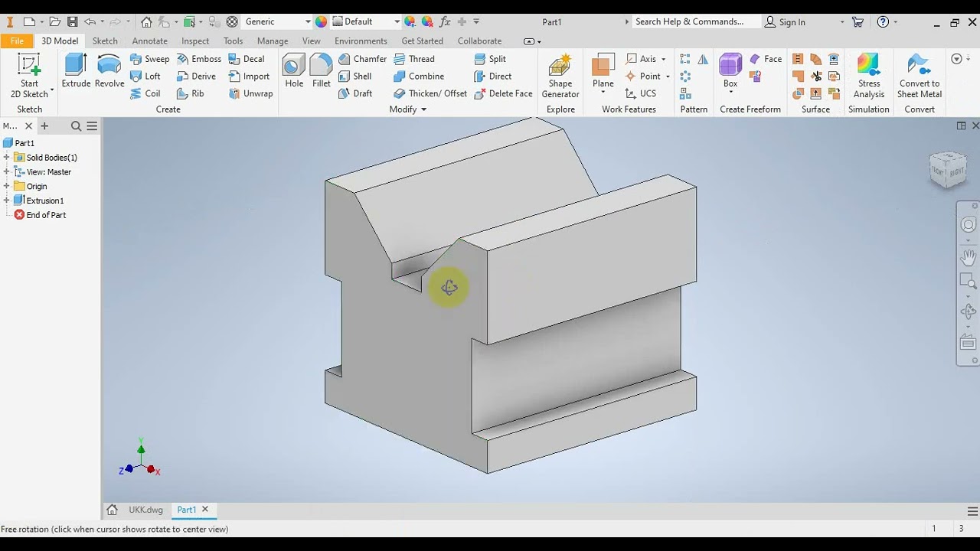Open the Plane dropdown arrow

point(603,93)
